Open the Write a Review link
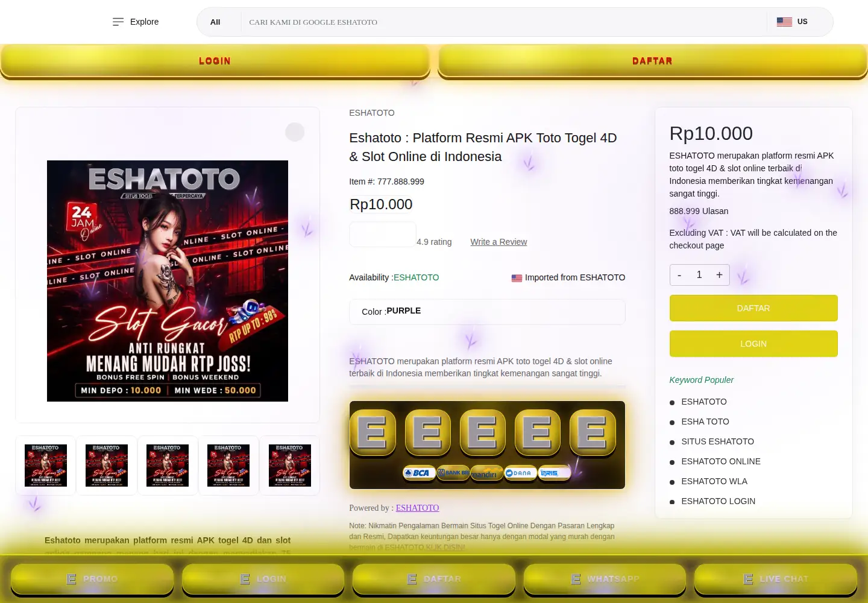The image size is (868, 603). coord(498,242)
